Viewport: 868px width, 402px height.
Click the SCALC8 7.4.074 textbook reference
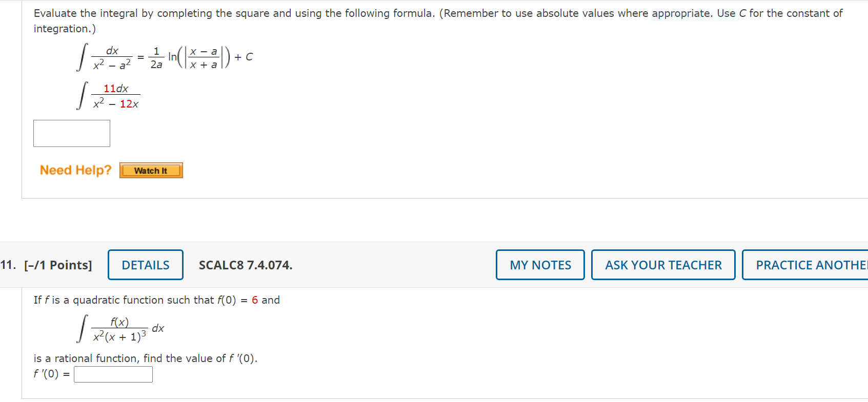pos(245,265)
